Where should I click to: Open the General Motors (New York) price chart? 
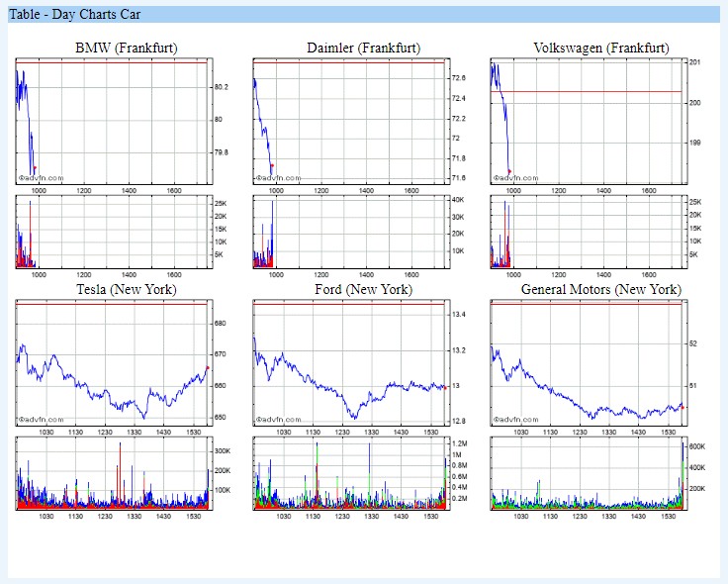pos(590,362)
